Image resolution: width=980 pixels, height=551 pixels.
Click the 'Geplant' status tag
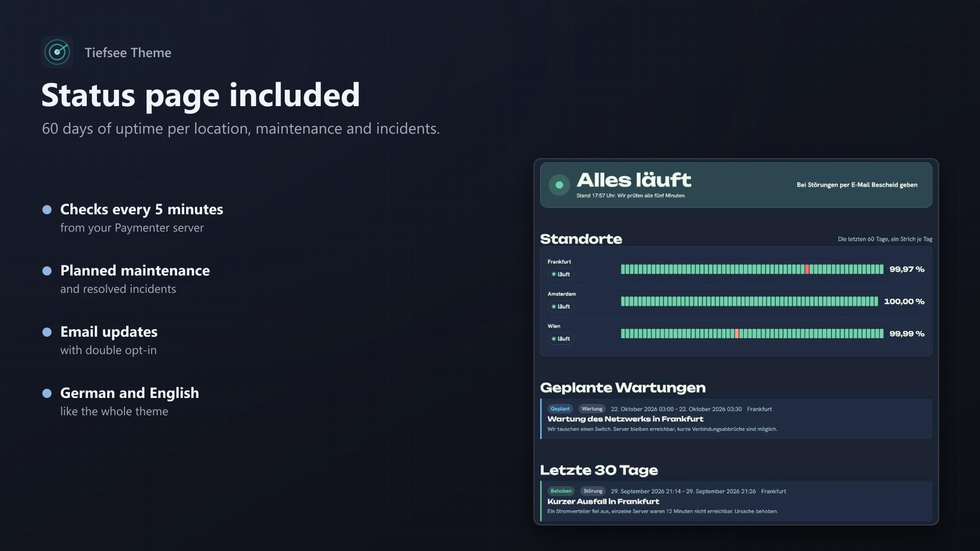560,409
